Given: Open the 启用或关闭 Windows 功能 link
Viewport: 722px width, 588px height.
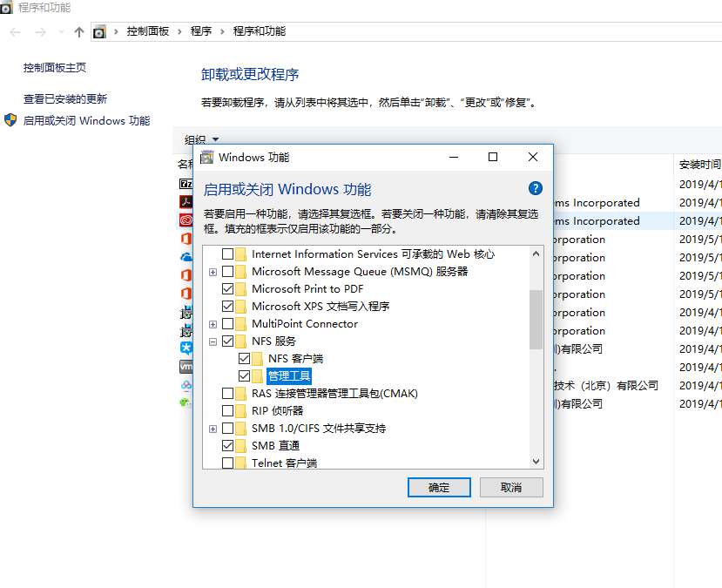Looking at the screenshot, I should tap(86, 120).
